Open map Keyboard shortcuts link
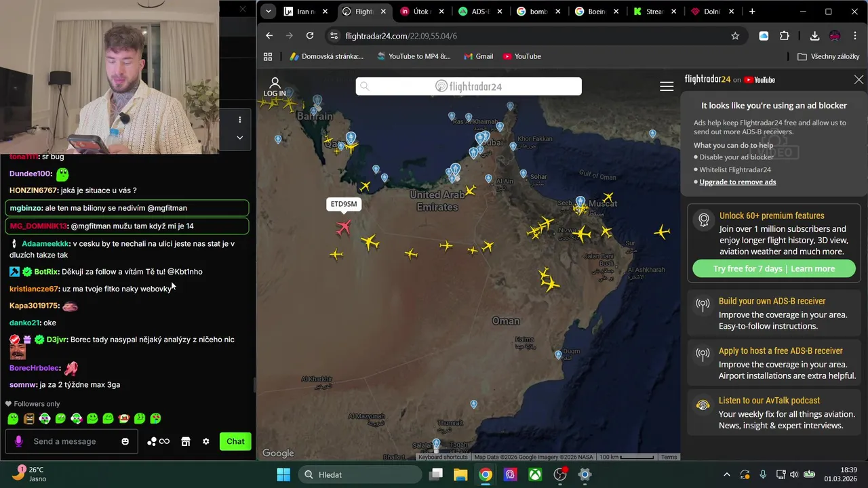This screenshot has height=488, width=868. (443, 457)
